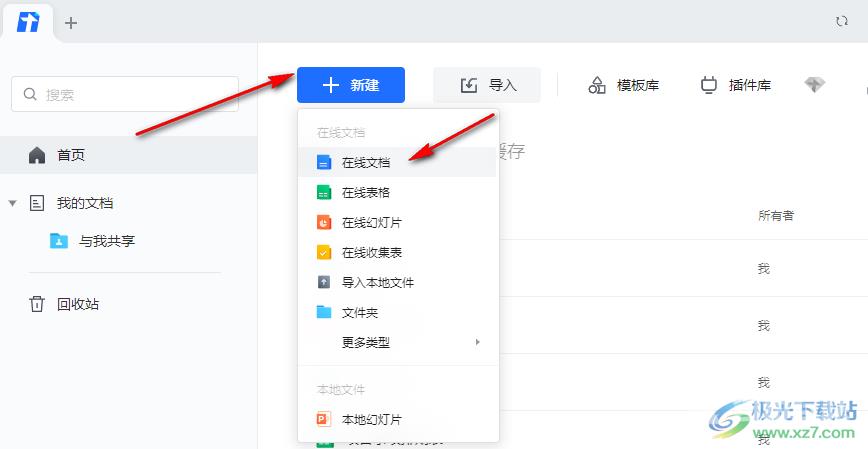Image resolution: width=868 pixels, height=449 pixels.
Task: Click the refresh icon at top right
Action: point(842,22)
